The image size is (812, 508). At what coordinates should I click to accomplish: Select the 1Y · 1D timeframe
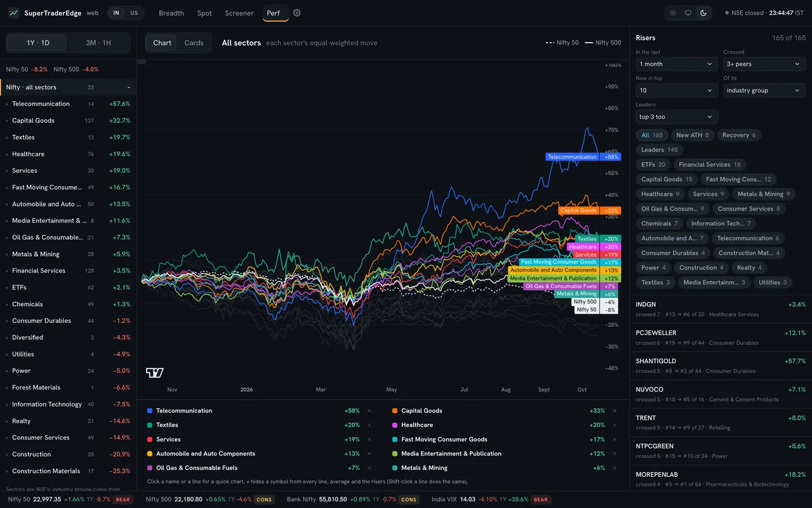coord(38,43)
